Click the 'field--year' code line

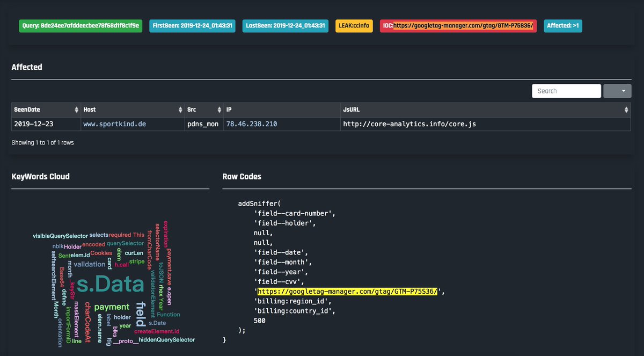pyautogui.click(x=281, y=272)
